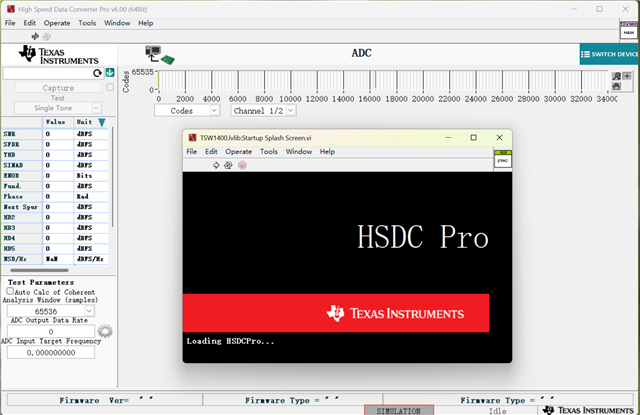
Task: Click the HD2 row label
Action: point(9,217)
